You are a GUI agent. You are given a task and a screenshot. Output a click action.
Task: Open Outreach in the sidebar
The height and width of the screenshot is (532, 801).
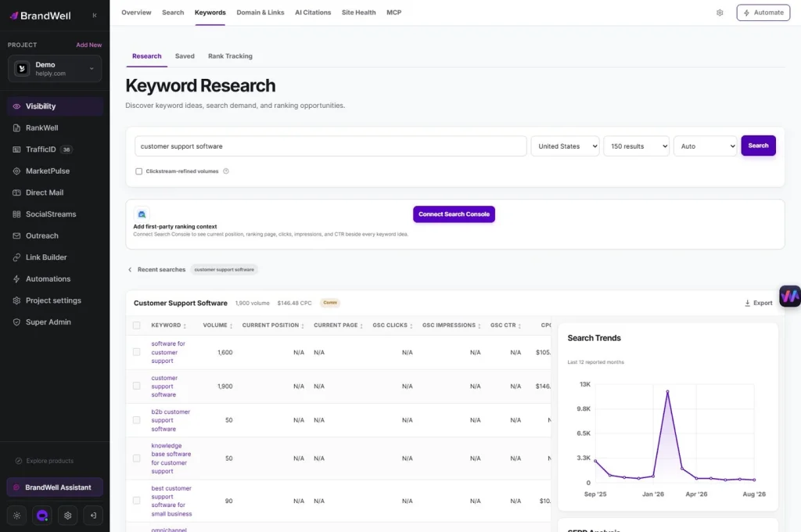click(55, 235)
